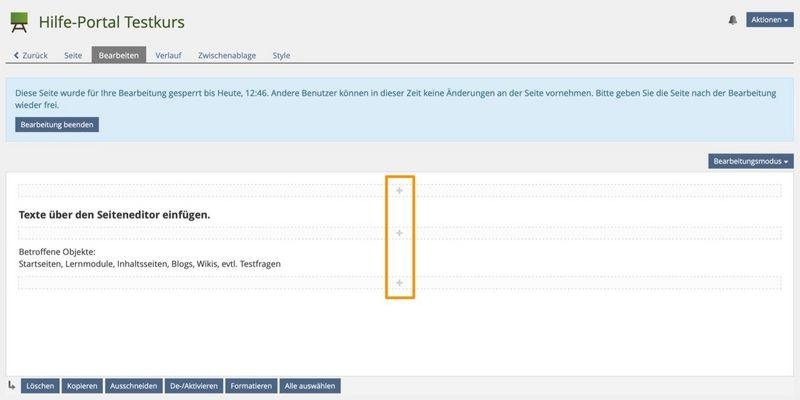
Task: Click the arrow icon left of Löschen
Action: coord(12,385)
